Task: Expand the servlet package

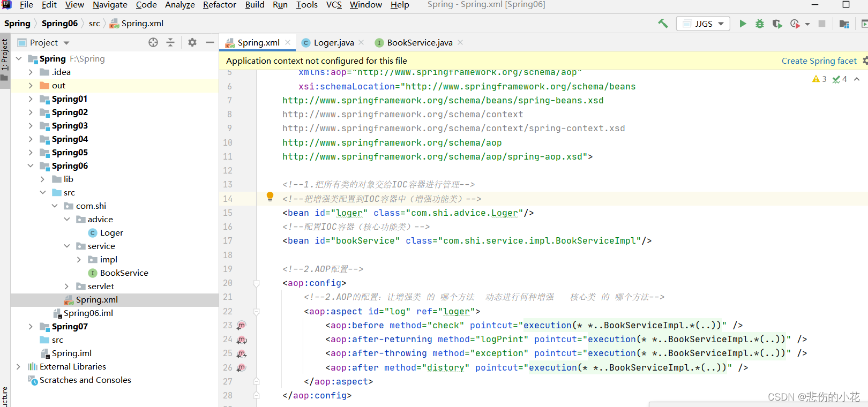Action: pyautogui.click(x=67, y=287)
